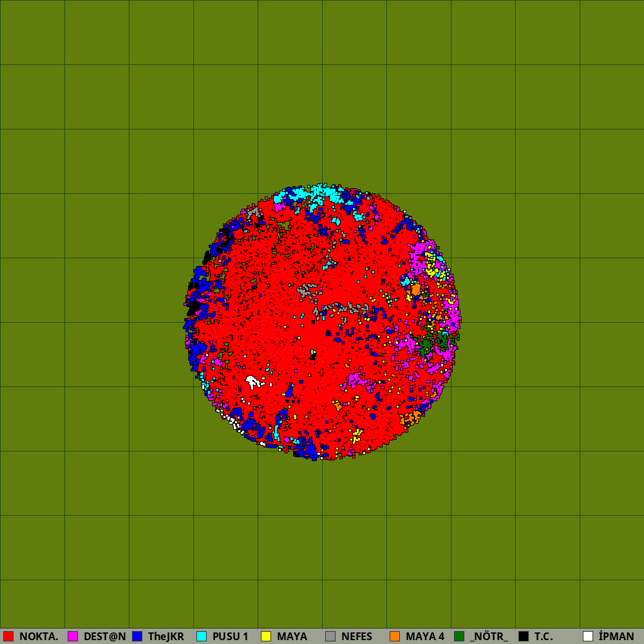This screenshot has height=644, width=644.
Task: Select the _NÖTR_ legend label
Action: tap(489, 637)
